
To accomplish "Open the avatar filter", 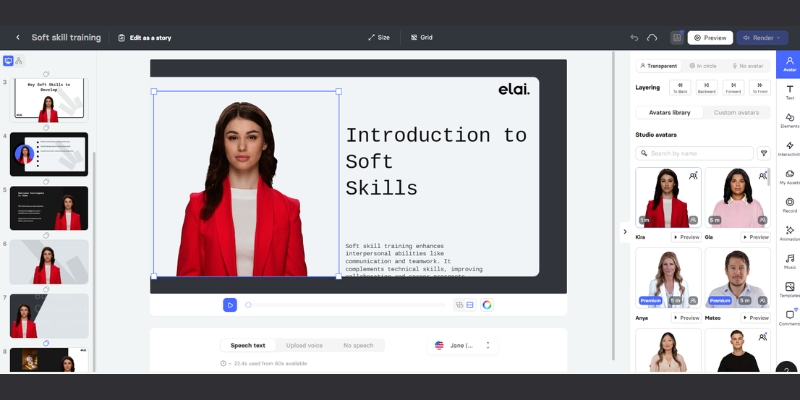I will 764,153.
